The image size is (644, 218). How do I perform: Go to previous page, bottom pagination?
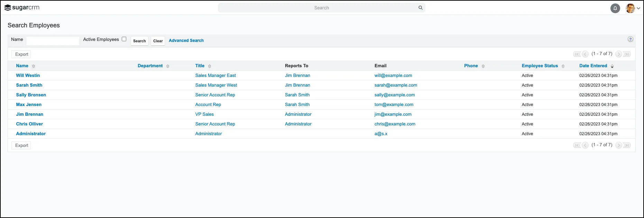click(x=585, y=145)
